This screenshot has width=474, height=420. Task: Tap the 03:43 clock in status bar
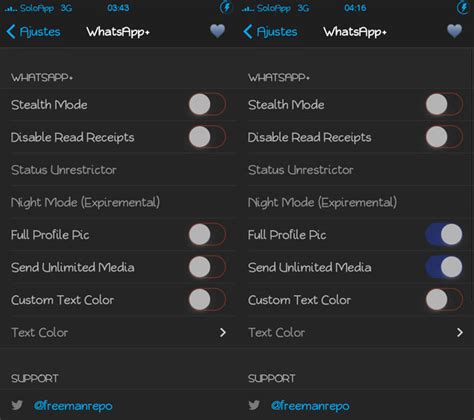pos(118,8)
